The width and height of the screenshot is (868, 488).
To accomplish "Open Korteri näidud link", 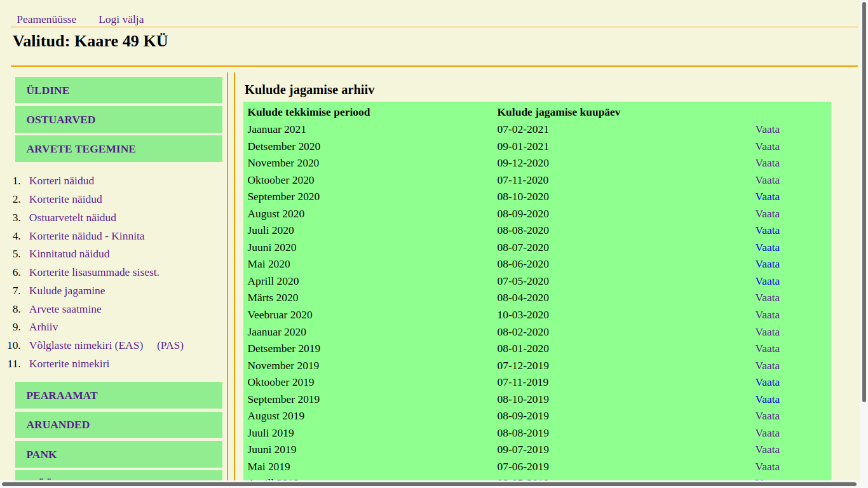I will (61, 180).
